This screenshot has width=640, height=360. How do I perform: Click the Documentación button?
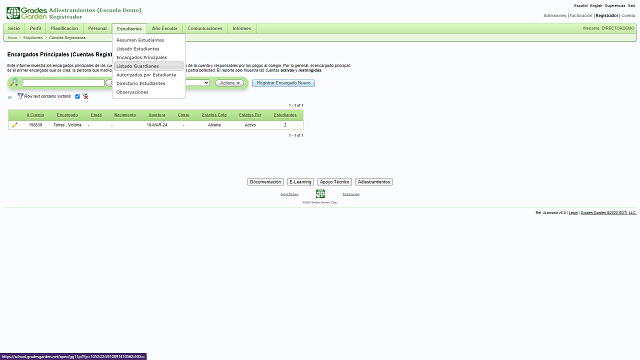265,182
